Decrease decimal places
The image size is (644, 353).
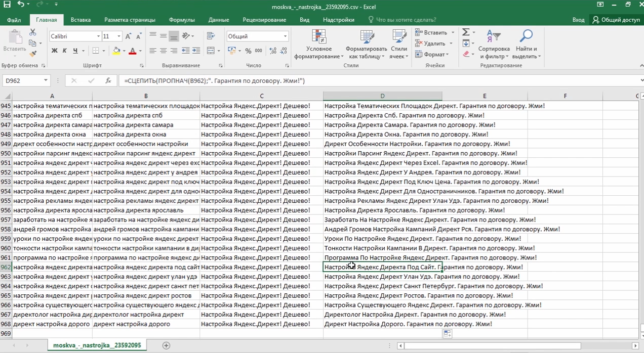tap(285, 51)
